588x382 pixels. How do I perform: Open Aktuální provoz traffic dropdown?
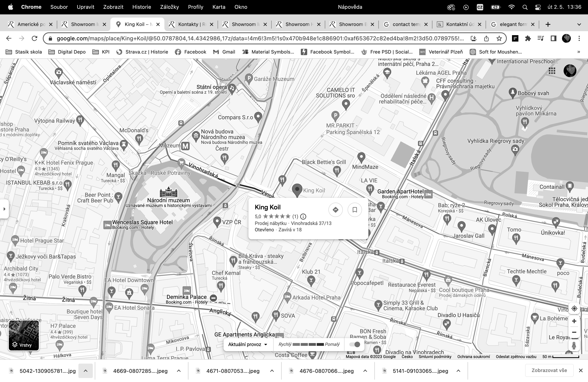pos(248,344)
